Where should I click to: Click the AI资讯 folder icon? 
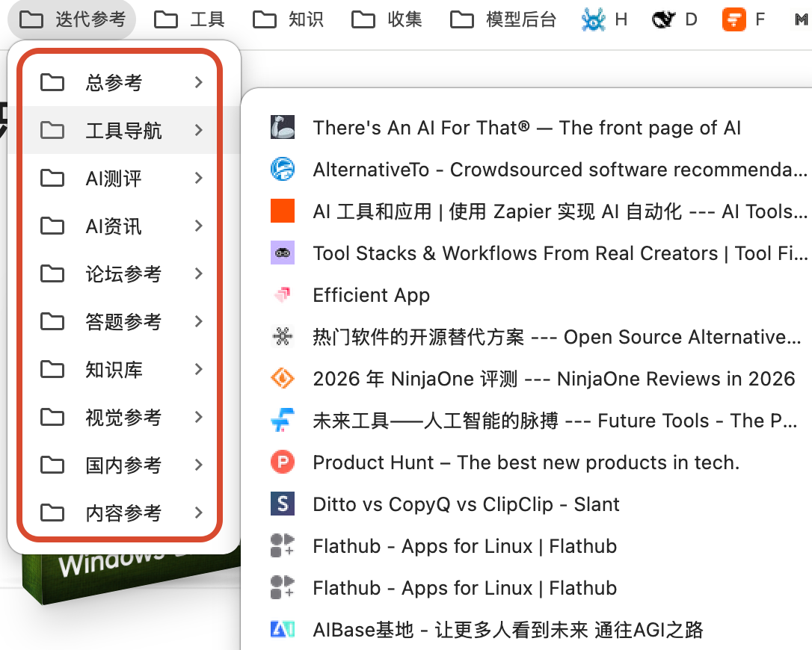(x=52, y=226)
